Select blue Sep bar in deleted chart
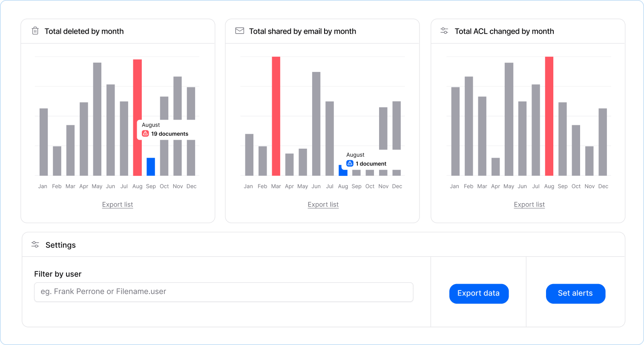 [151, 167]
